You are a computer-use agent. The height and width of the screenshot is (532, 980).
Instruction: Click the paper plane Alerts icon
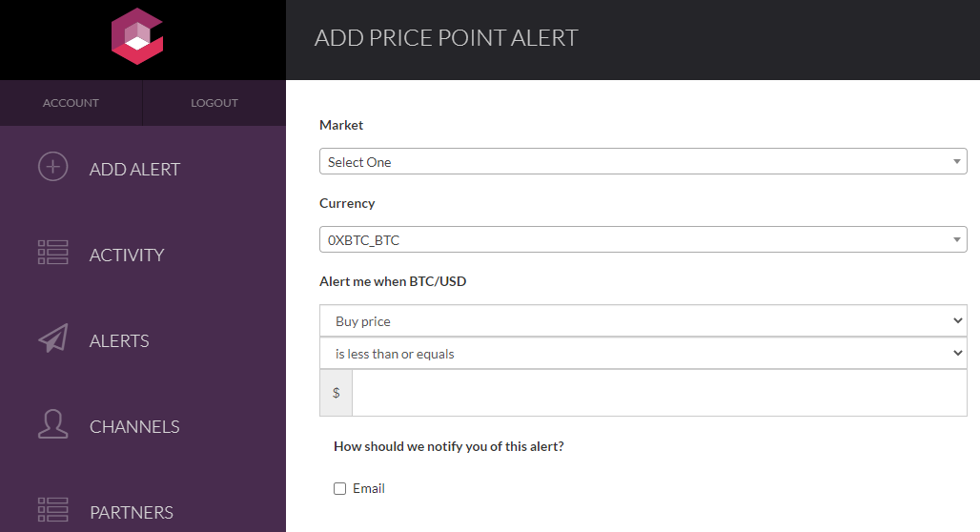point(52,339)
